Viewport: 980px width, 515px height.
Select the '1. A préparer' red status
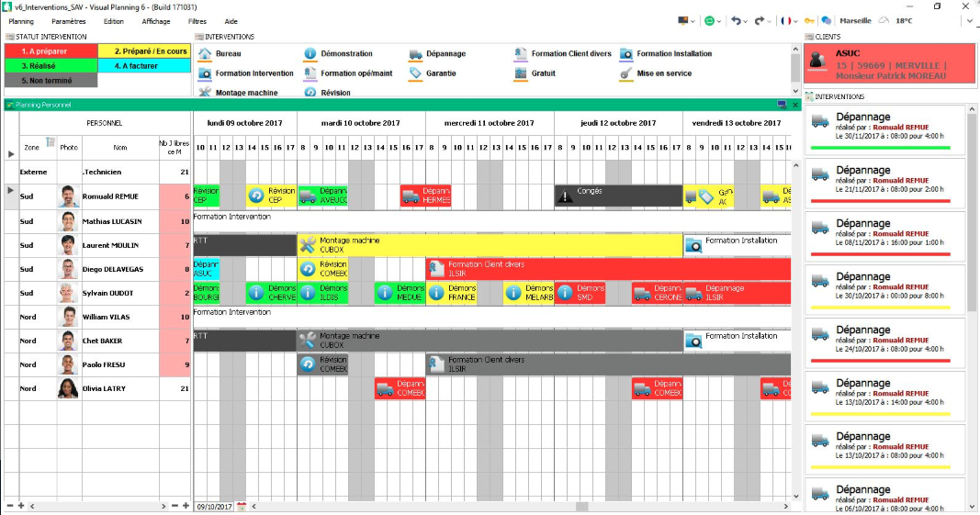[x=51, y=51]
